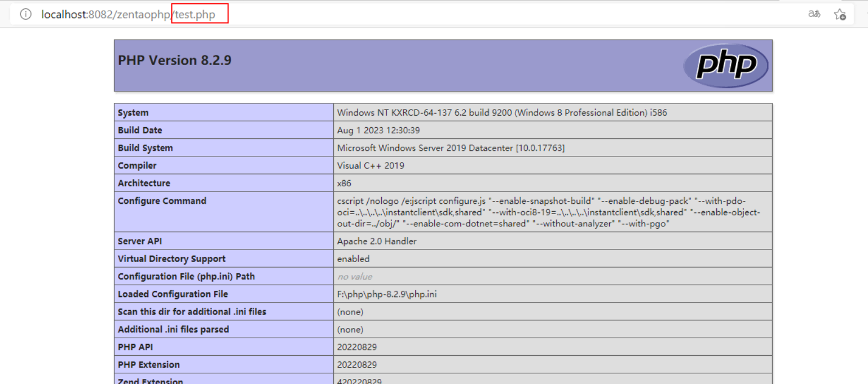
Task: Click Additional .ini files parsed label
Action: 173,329
